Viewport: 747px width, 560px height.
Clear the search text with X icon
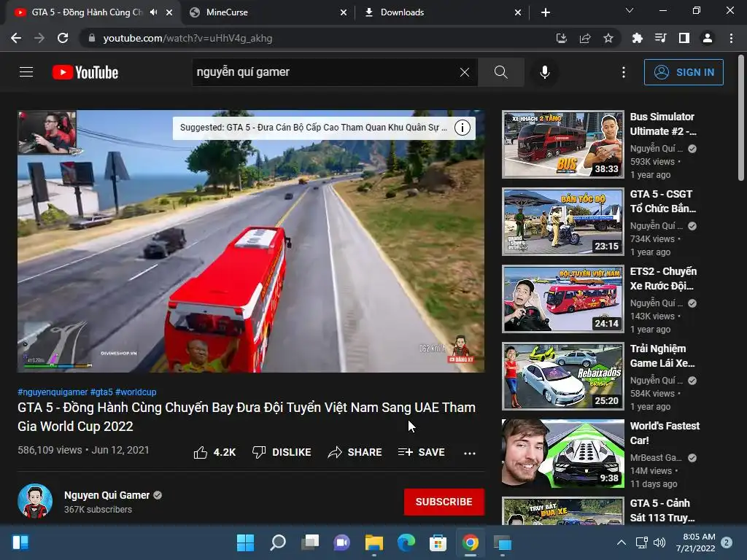click(465, 72)
